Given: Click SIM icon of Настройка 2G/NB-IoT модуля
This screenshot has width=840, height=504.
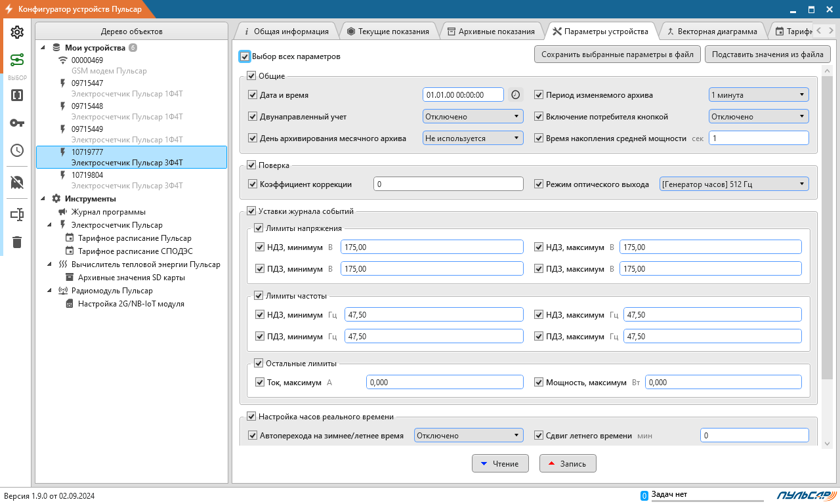Looking at the screenshot, I should (x=70, y=304).
